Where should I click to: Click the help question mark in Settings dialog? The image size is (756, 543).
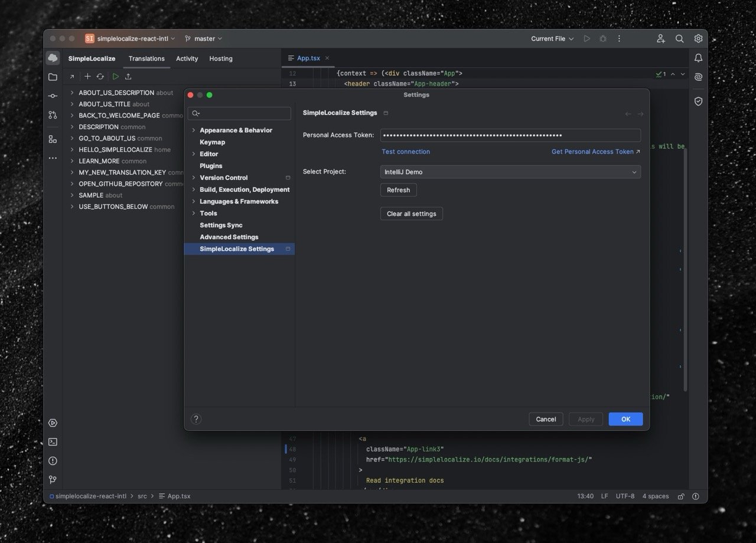tap(197, 419)
